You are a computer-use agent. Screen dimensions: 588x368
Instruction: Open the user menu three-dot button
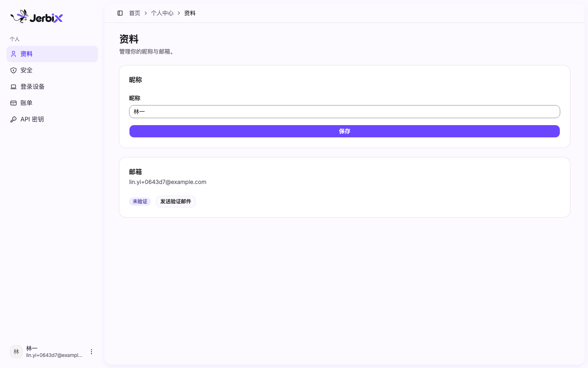[91, 352]
